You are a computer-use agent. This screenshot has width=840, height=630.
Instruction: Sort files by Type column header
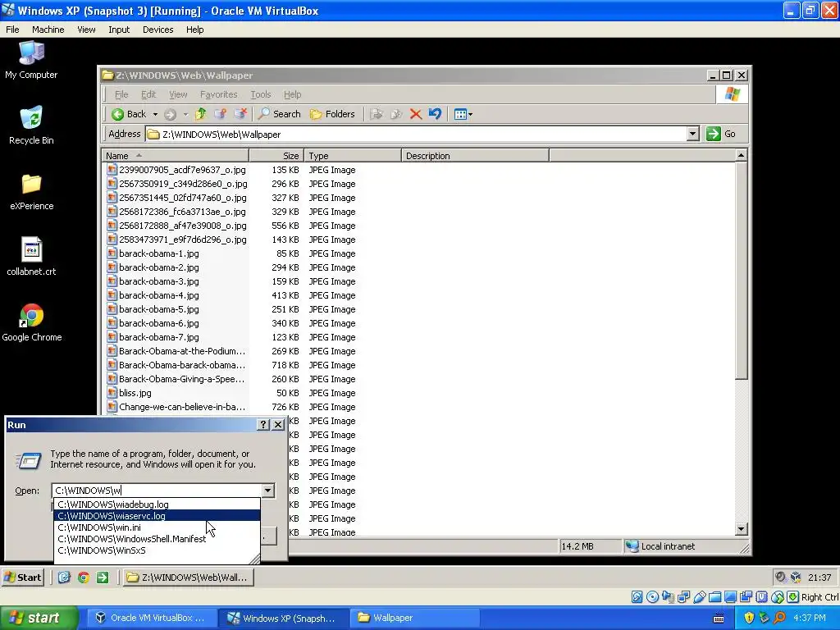pyautogui.click(x=353, y=156)
